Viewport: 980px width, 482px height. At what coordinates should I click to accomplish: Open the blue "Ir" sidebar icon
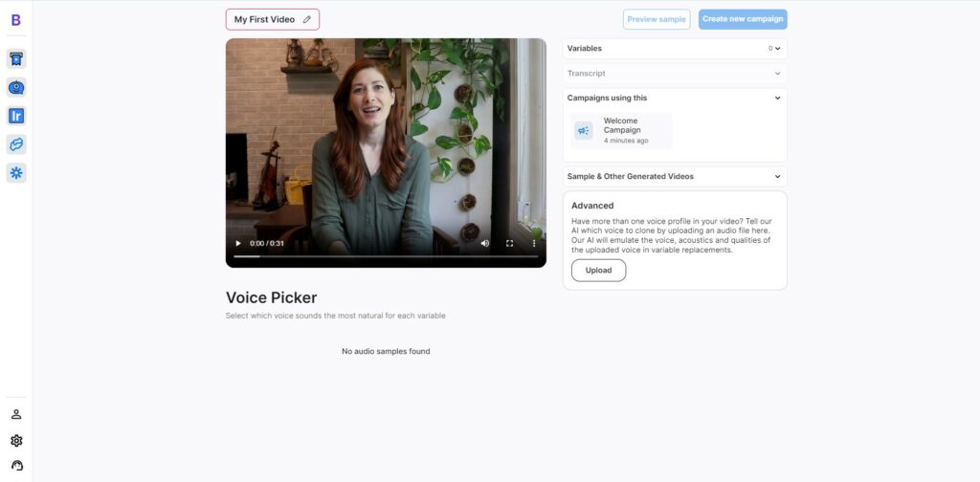pos(16,116)
